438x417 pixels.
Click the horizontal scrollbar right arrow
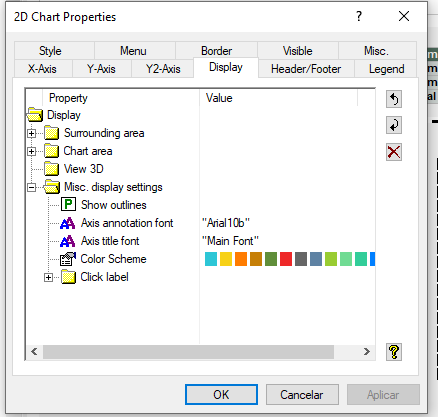point(367,352)
